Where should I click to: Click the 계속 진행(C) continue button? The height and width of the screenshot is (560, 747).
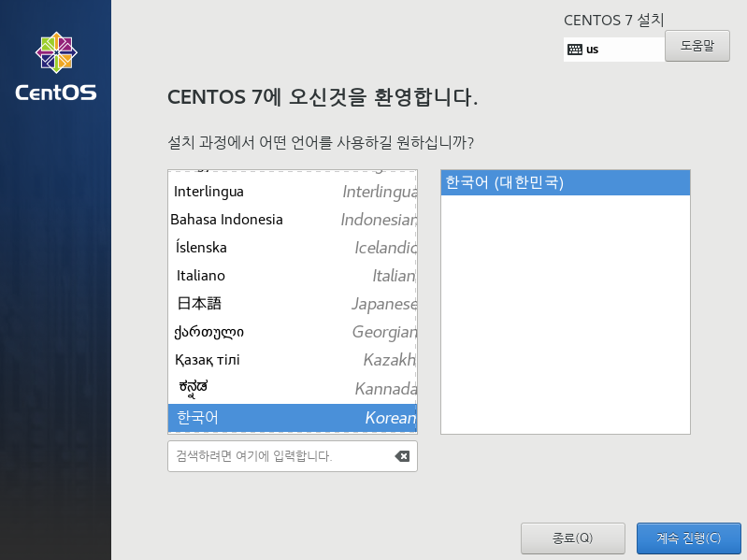(688, 538)
